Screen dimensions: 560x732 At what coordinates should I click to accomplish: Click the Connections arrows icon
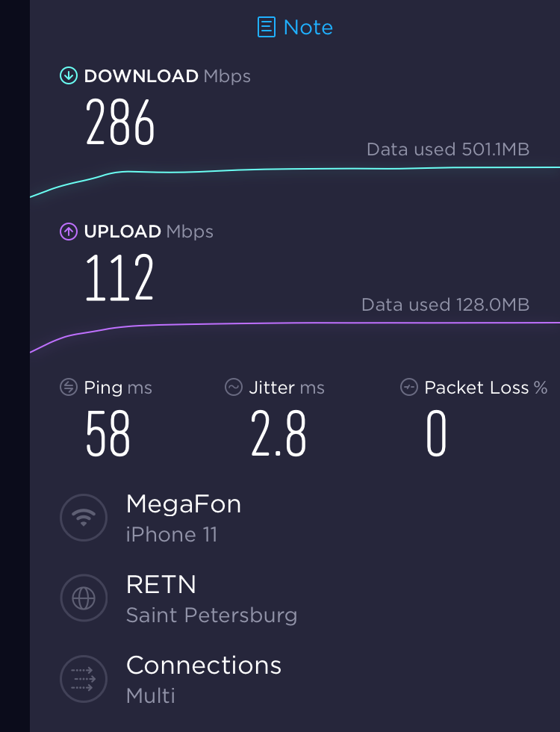click(84, 679)
